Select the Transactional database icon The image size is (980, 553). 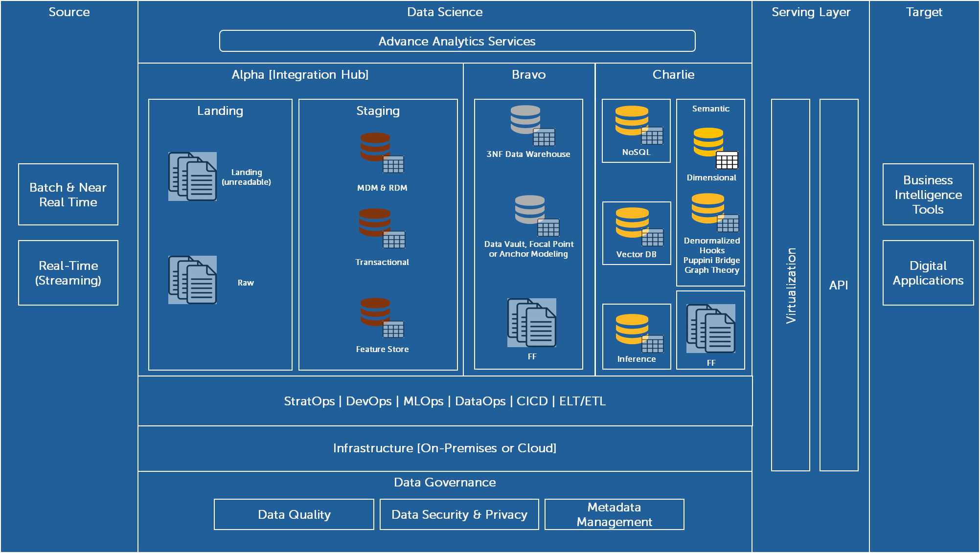[382, 228]
